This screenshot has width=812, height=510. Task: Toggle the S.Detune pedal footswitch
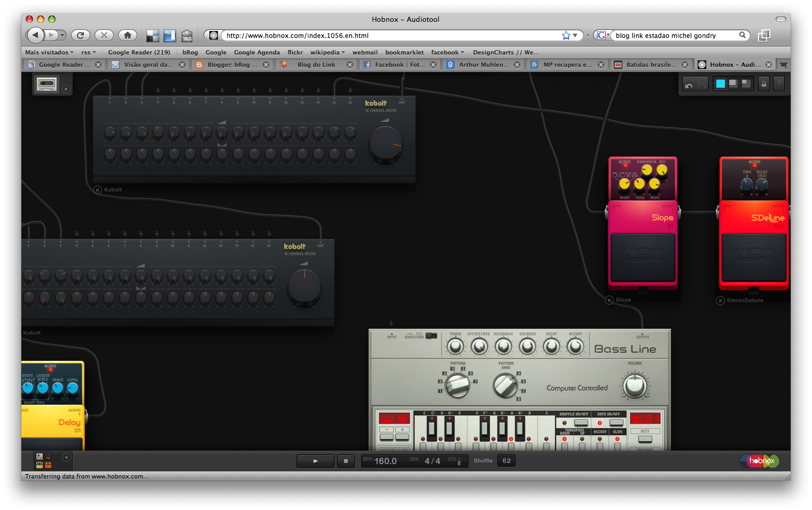pyautogui.click(x=754, y=258)
